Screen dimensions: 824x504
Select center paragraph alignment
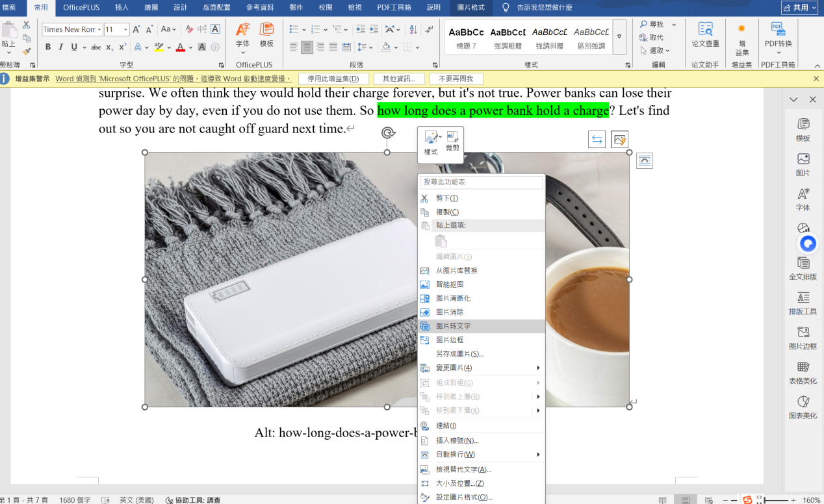coord(307,47)
